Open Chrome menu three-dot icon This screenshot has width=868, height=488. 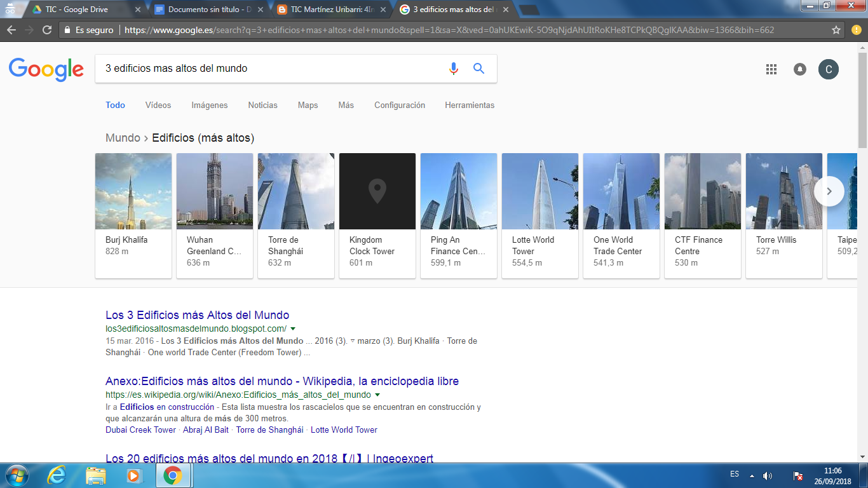click(857, 30)
